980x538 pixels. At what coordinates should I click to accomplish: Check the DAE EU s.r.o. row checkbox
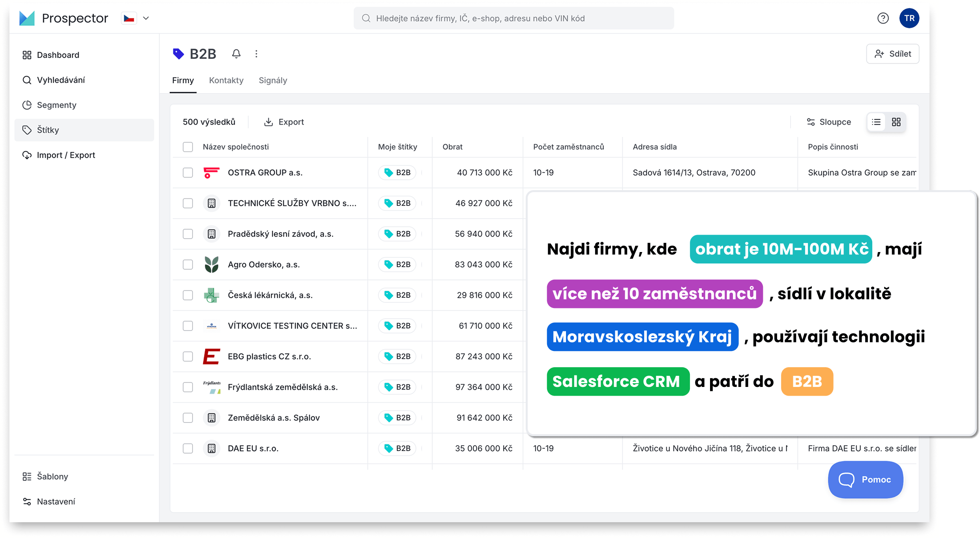point(188,448)
